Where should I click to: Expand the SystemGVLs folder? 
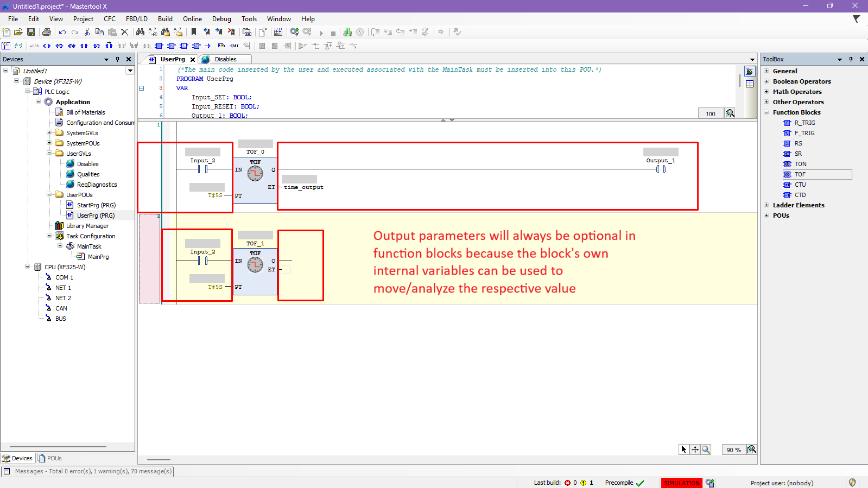click(x=49, y=133)
